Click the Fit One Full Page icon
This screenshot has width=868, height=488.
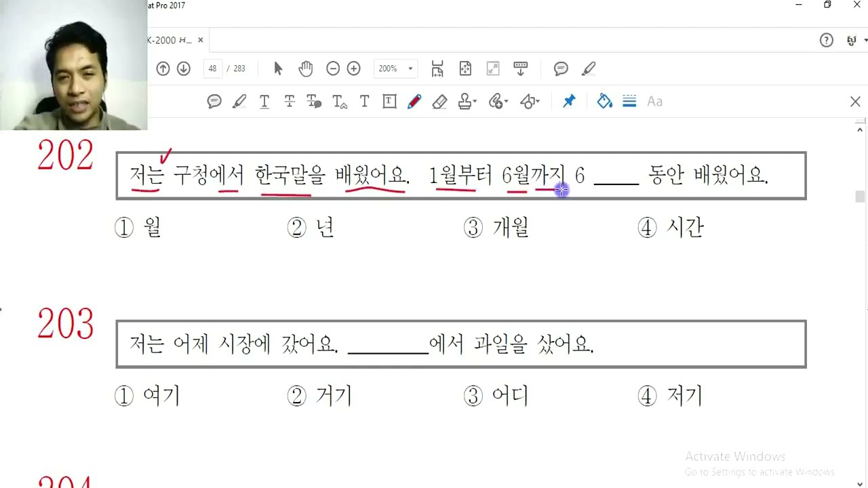(465, 68)
